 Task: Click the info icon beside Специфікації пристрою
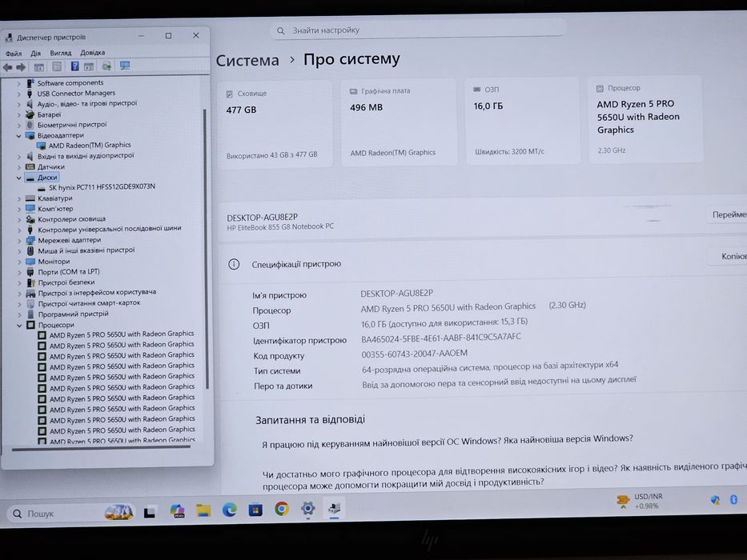234,264
